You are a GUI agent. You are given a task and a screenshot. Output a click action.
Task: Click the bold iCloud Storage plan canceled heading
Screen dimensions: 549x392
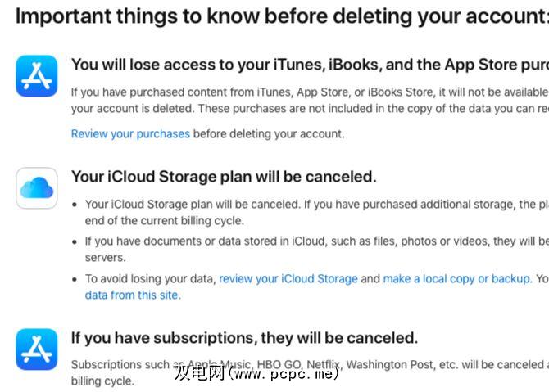coord(224,177)
